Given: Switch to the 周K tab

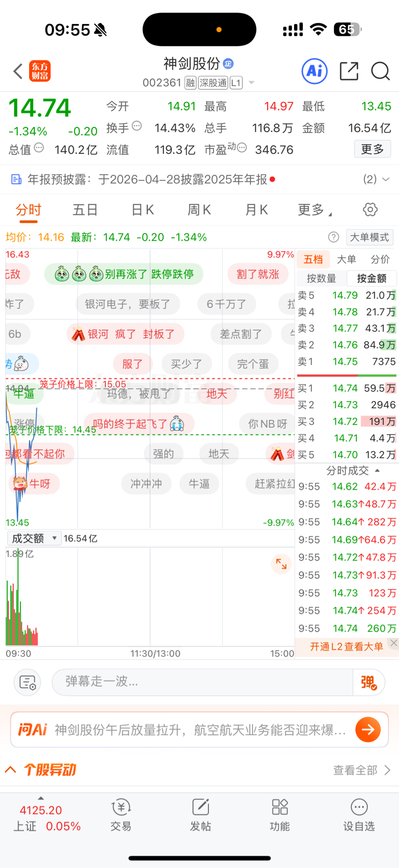Looking at the screenshot, I should 199,210.
